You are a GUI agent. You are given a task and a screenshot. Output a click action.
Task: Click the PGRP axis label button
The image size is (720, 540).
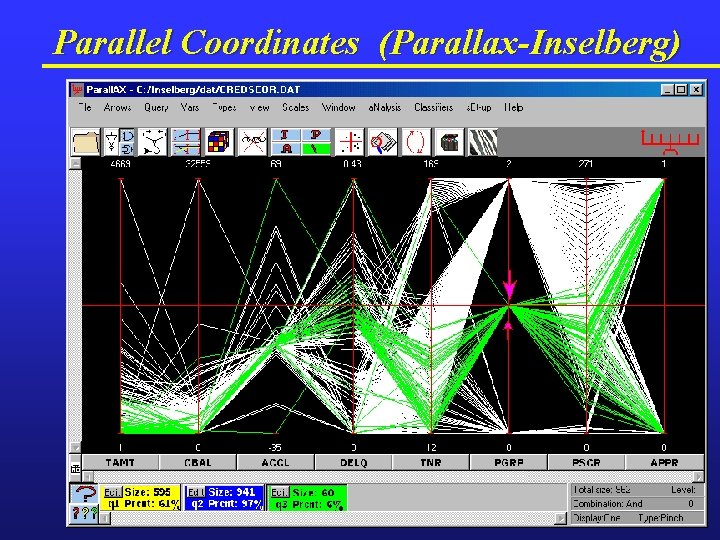tap(509, 462)
